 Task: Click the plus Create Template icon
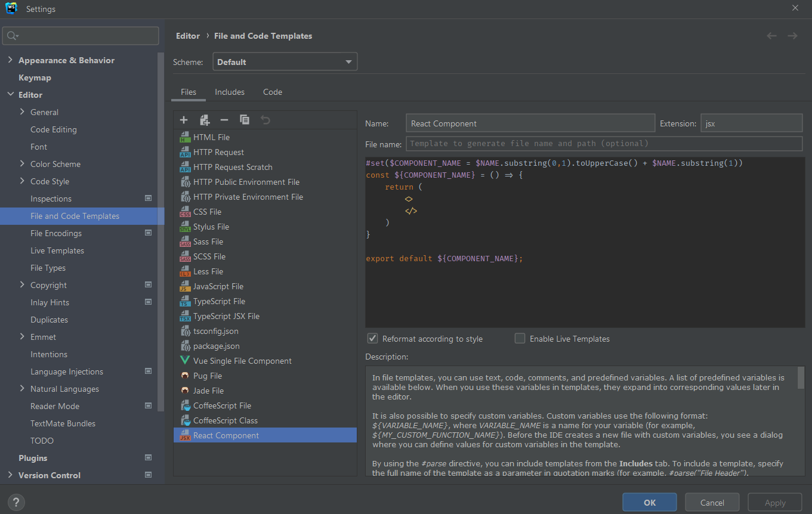click(184, 120)
